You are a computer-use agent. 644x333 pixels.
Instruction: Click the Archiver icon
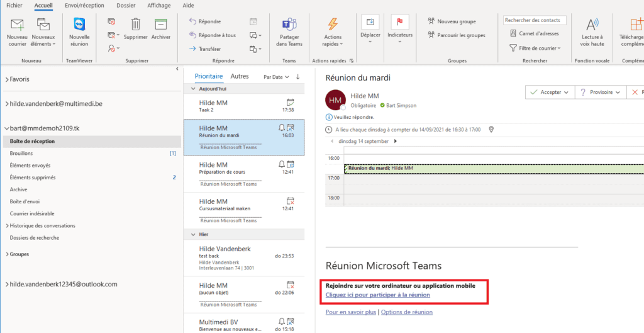(160, 25)
